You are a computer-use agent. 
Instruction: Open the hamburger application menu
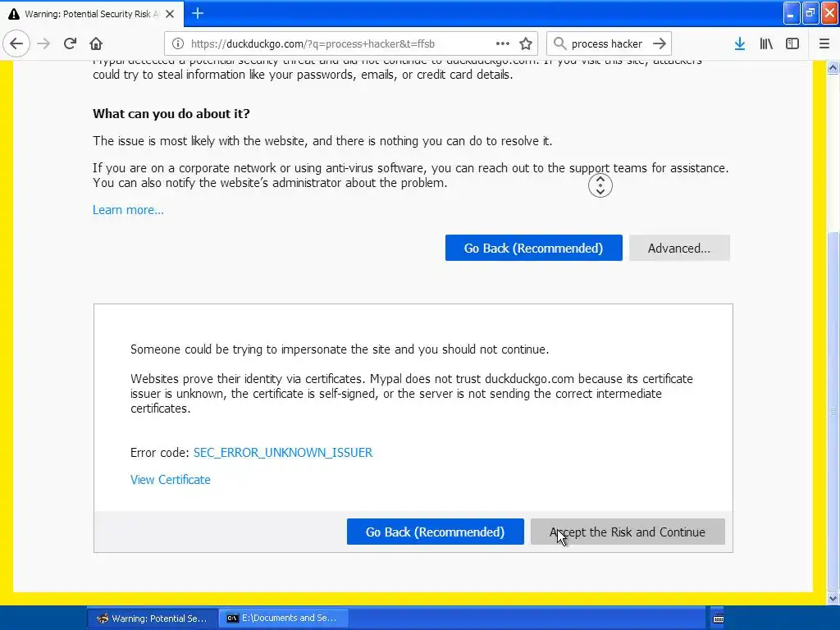pos(824,44)
